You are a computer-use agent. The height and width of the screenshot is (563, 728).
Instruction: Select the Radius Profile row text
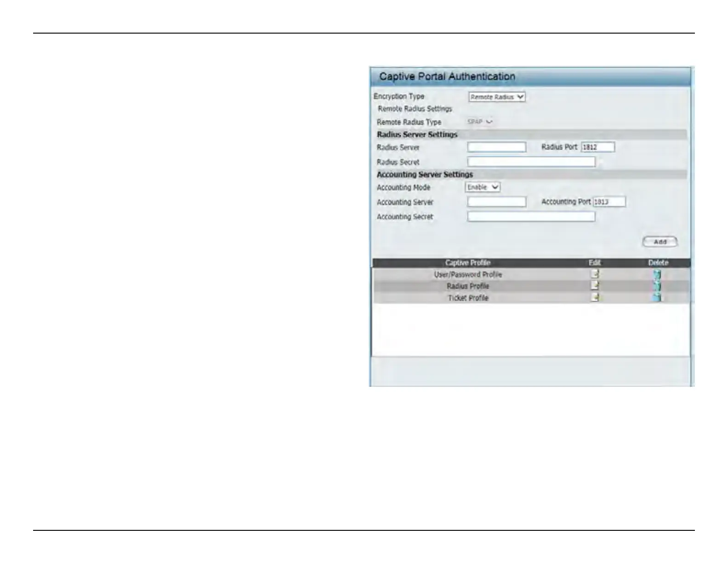tap(468, 286)
